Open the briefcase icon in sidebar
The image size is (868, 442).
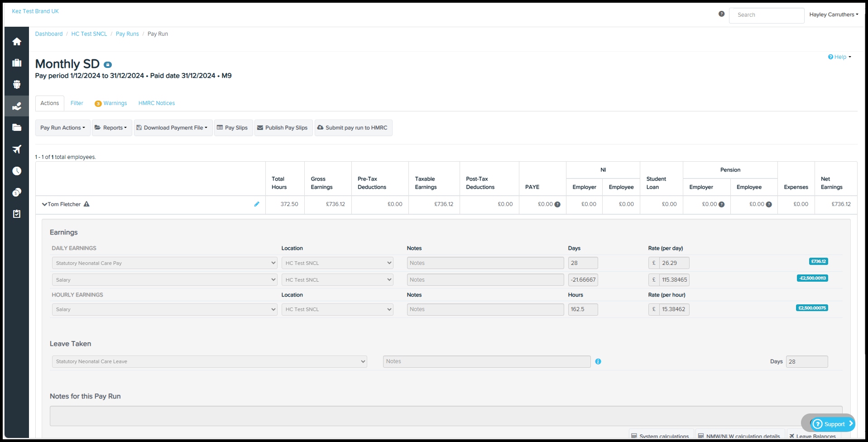(x=17, y=63)
